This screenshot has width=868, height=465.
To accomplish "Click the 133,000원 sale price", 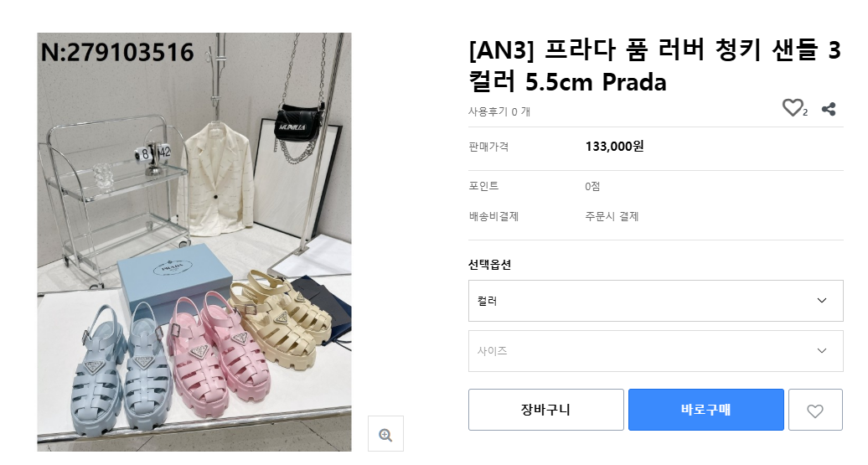I will (x=614, y=147).
